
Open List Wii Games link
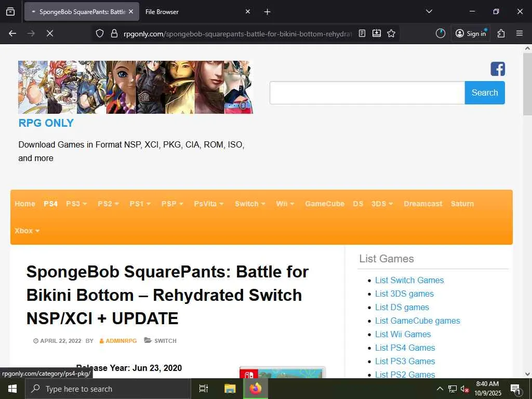(x=403, y=334)
